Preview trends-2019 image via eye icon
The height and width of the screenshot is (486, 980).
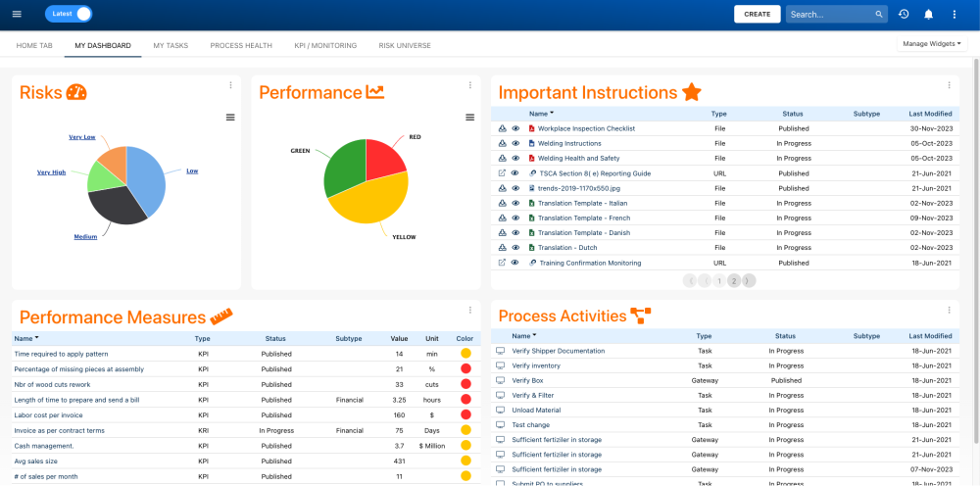coord(515,188)
